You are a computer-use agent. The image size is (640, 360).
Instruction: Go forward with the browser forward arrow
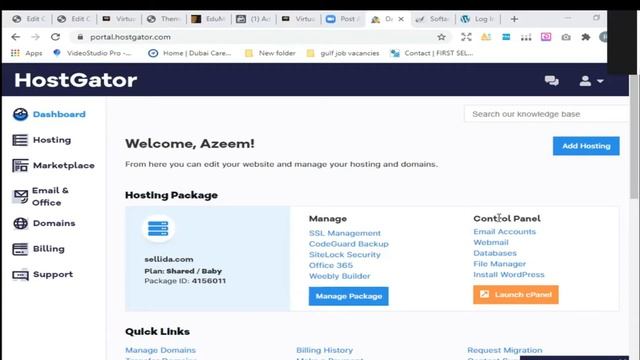pyautogui.click(x=36, y=37)
